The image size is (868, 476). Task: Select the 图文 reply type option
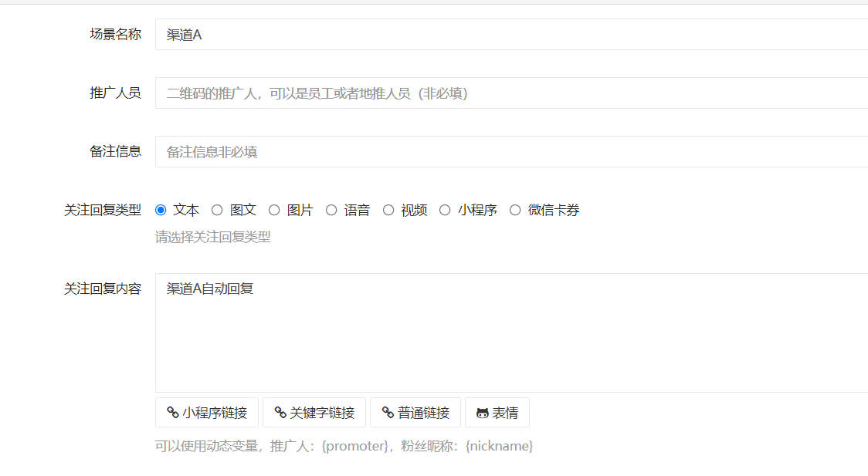[x=218, y=209]
